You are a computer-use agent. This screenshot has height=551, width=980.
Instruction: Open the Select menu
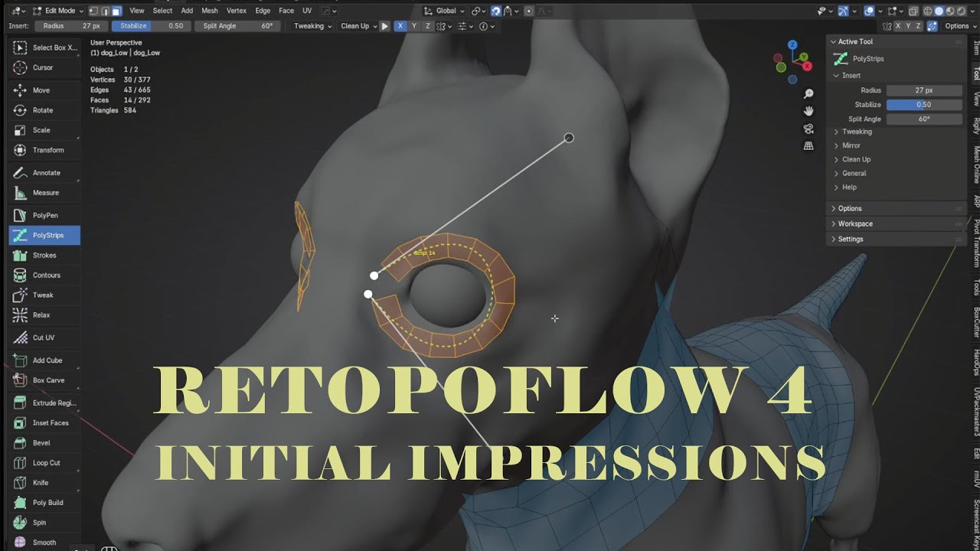coord(162,11)
